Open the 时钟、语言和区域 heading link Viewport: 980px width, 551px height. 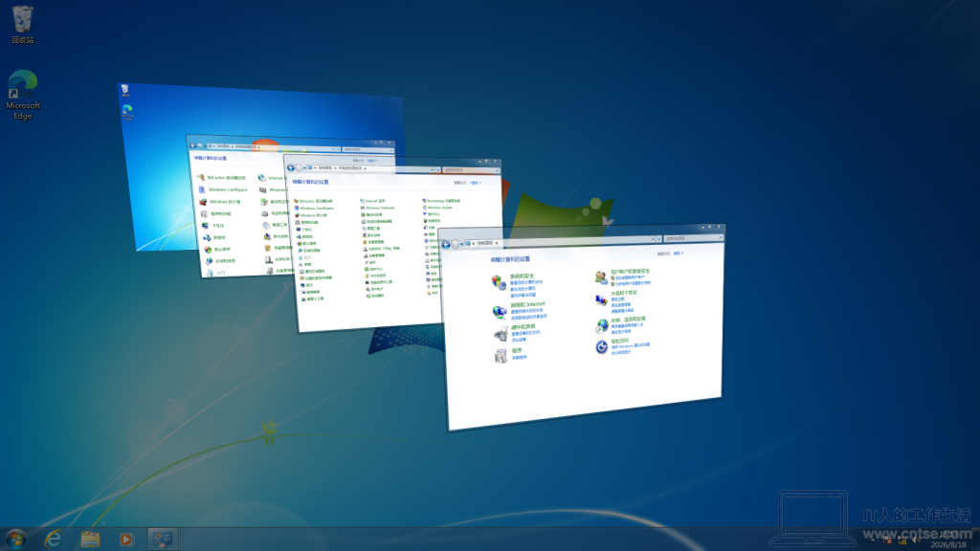(628, 320)
